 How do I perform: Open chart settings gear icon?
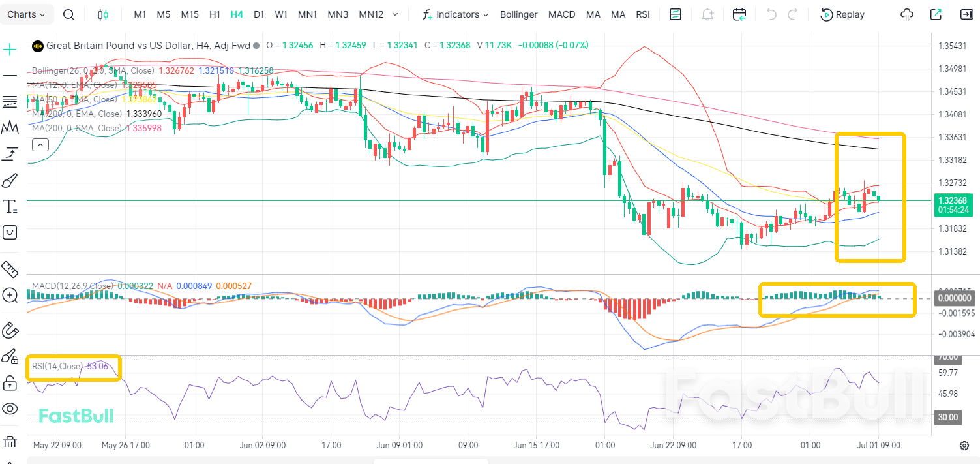click(x=964, y=446)
